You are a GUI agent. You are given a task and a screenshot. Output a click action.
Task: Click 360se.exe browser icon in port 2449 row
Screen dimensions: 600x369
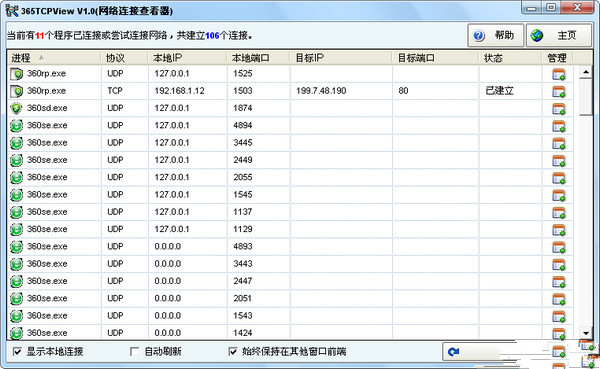[x=16, y=160]
